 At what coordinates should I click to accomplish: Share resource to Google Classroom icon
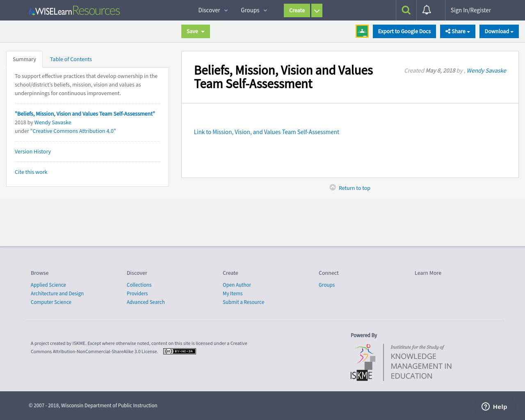coord(362,31)
